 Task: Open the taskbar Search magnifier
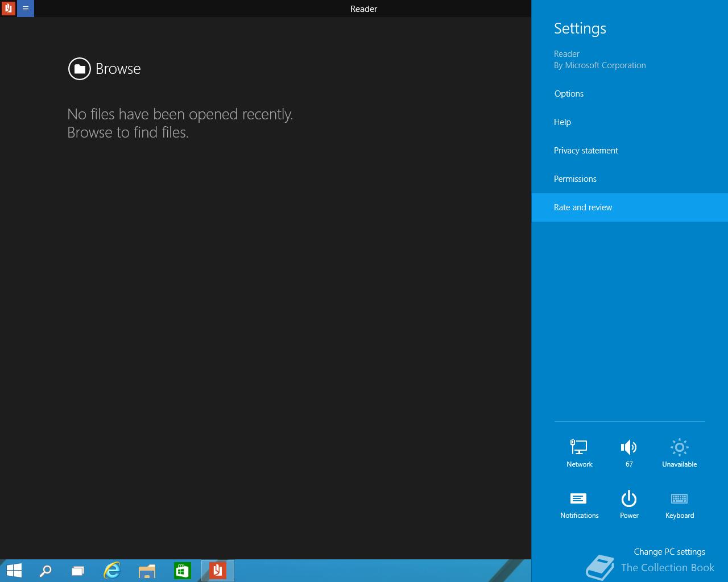pos(45,571)
